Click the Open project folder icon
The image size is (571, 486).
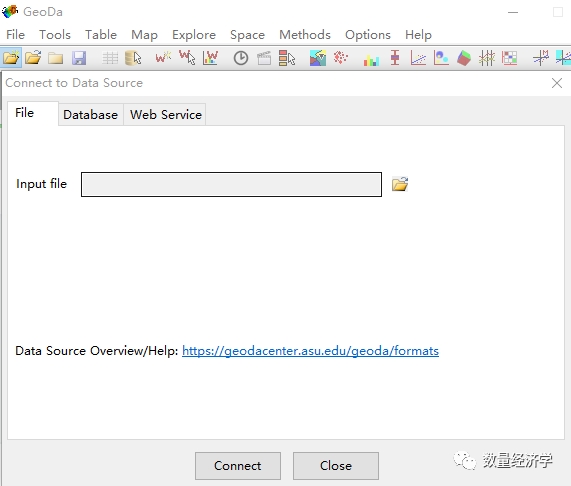pyautogui.click(x=34, y=58)
